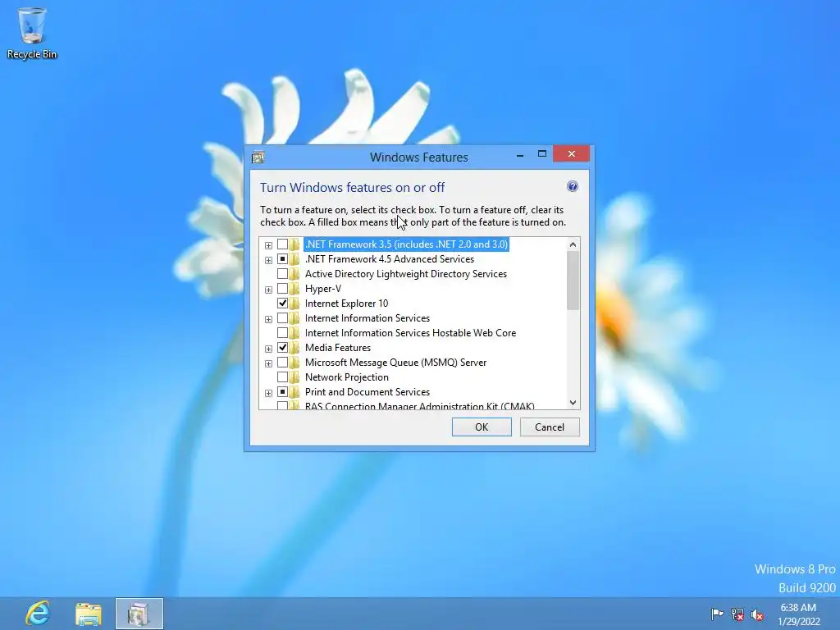Select "Internet Information Services Hostable Web Core" text
Viewport: 840px width, 630px height.
coord(410,333)
